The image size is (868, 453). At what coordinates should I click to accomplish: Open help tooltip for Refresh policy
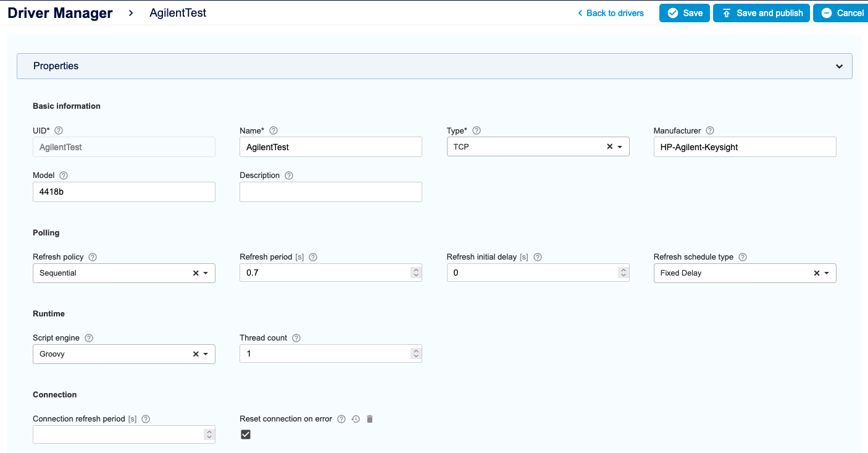click(x=93, y=257)
